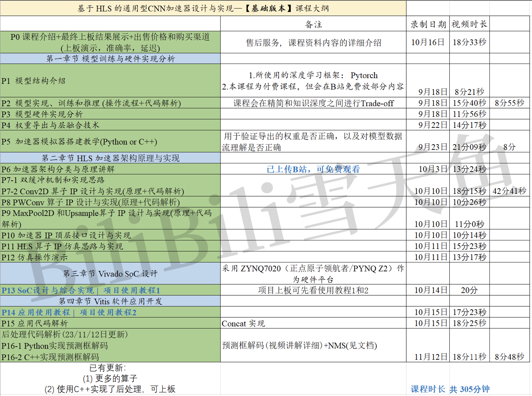Click the 14分17秒 duration cell
The width and height of the screenshot is (532, 396).
(x=469, y=125)
